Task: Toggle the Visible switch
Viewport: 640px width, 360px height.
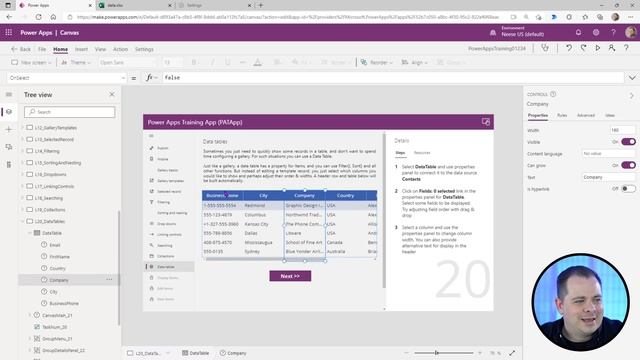Action: tap(628, 142)
